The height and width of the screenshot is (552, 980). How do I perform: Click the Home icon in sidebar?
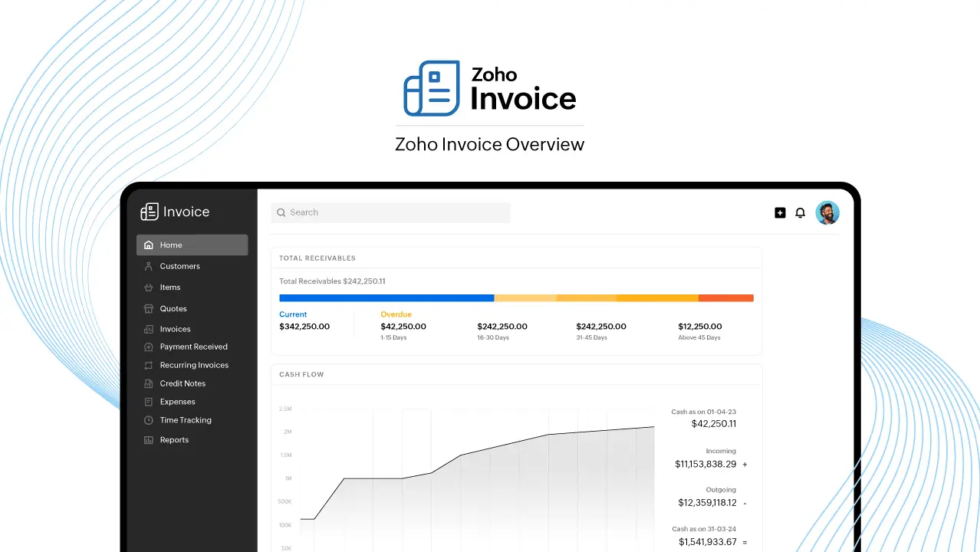tap(149, 245)
